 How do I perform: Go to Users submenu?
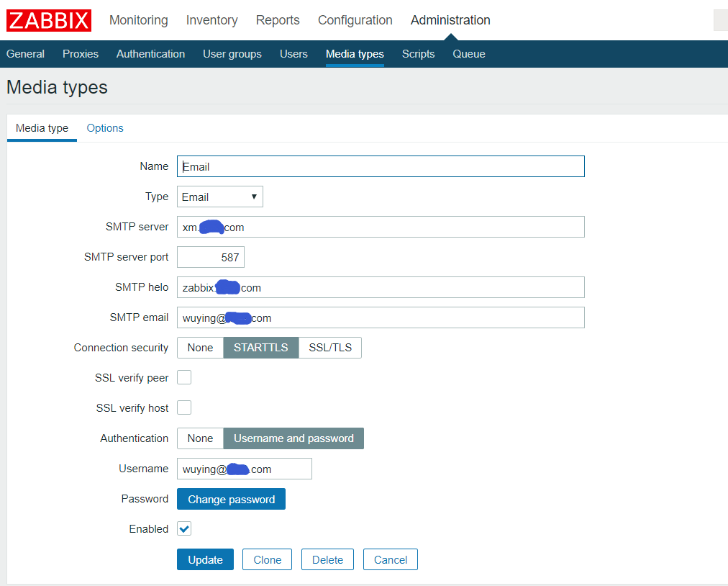(294, 54)
